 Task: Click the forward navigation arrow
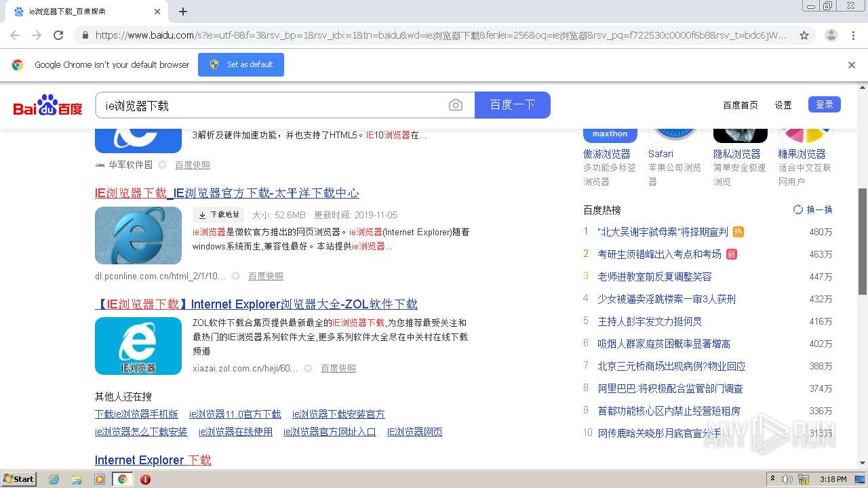37,35
